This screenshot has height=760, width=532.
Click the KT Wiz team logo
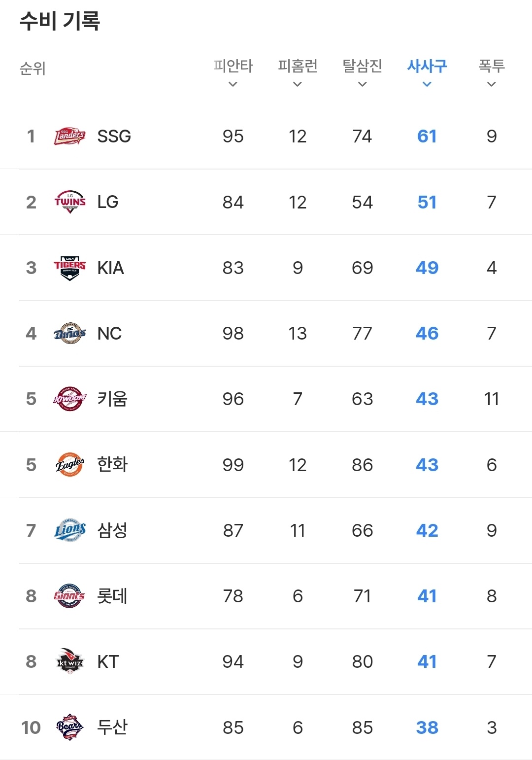pyautogui.click(x=69, y=661)
